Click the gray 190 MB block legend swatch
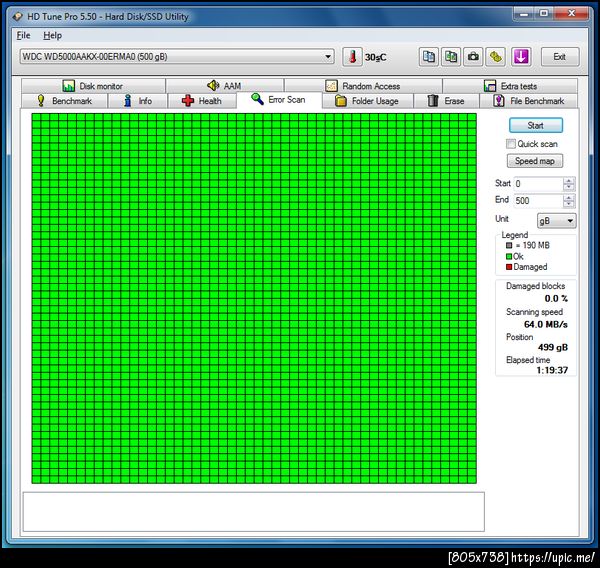 509,245
